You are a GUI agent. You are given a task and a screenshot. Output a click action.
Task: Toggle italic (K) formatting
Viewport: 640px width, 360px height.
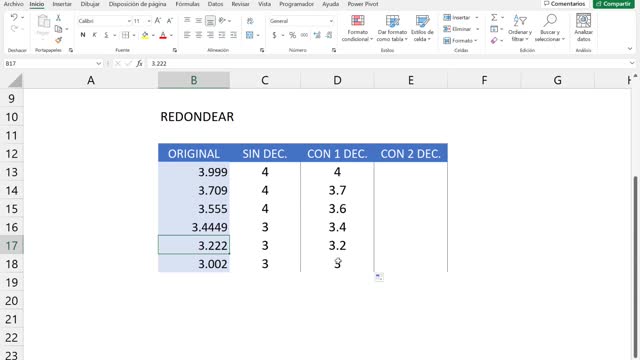pyautogui.click(x=94, y=35)
